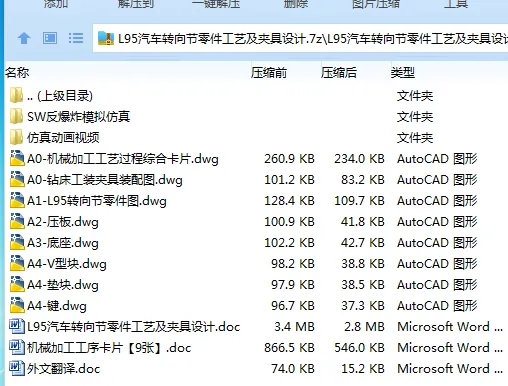Select the 上级目录 folder icon
The width and height of the screenshot is (508, 386).
16,95
